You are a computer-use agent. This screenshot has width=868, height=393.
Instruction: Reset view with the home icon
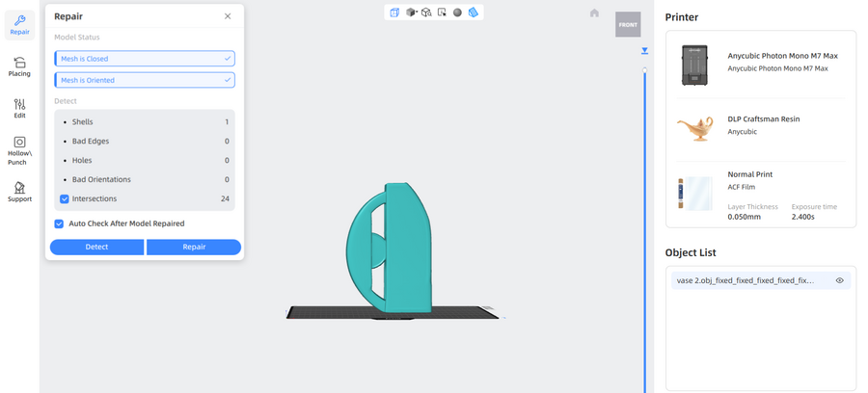(x=594, y=13)
